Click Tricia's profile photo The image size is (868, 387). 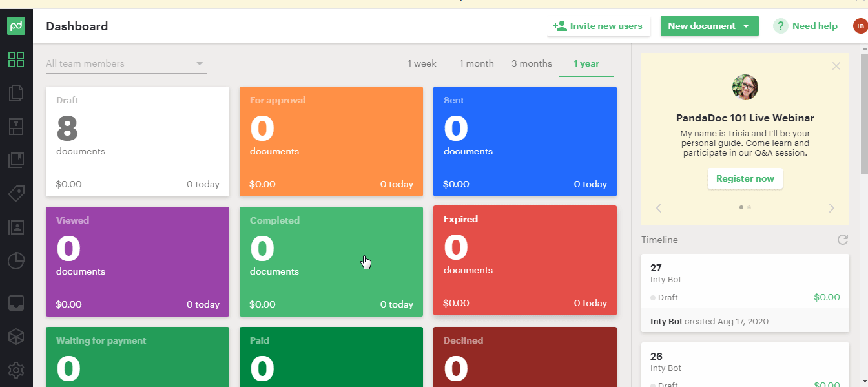(745, 87)
